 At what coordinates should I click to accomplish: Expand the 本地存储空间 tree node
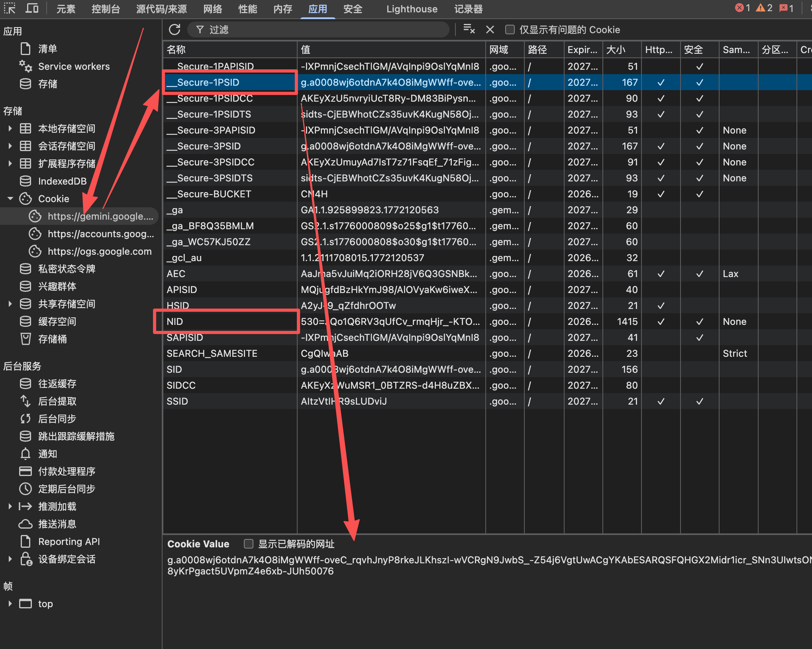point(10,129)
